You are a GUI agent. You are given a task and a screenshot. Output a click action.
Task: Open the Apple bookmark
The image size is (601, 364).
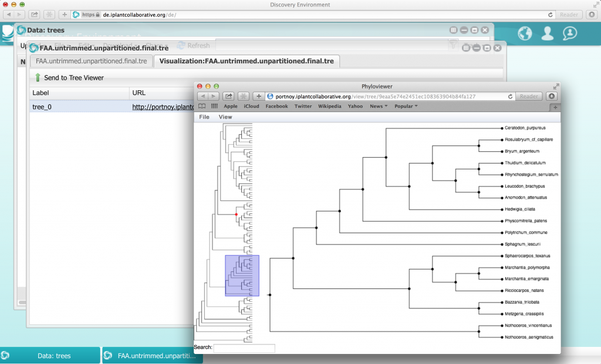(x=231, y=106)
